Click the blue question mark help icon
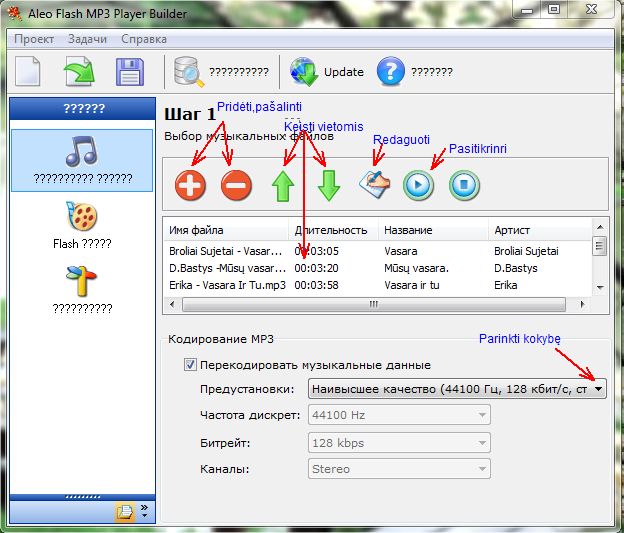 (390, 72)
